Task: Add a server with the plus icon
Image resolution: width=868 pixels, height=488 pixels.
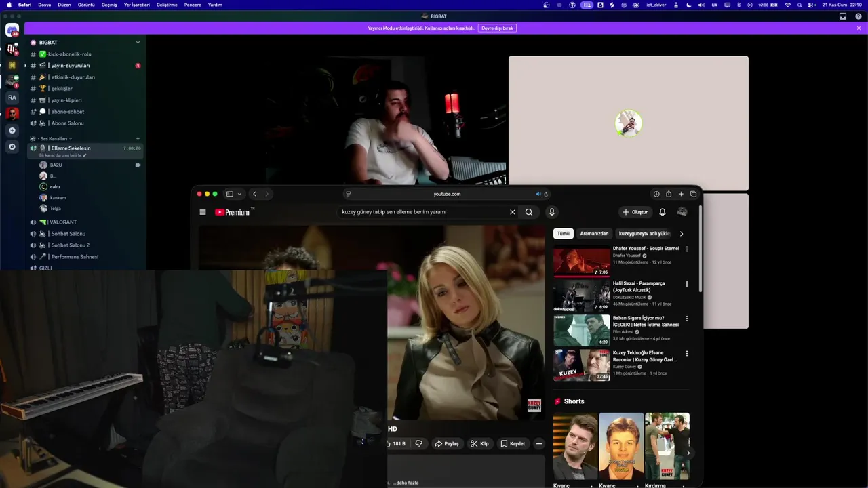Action: coord(12,130)
